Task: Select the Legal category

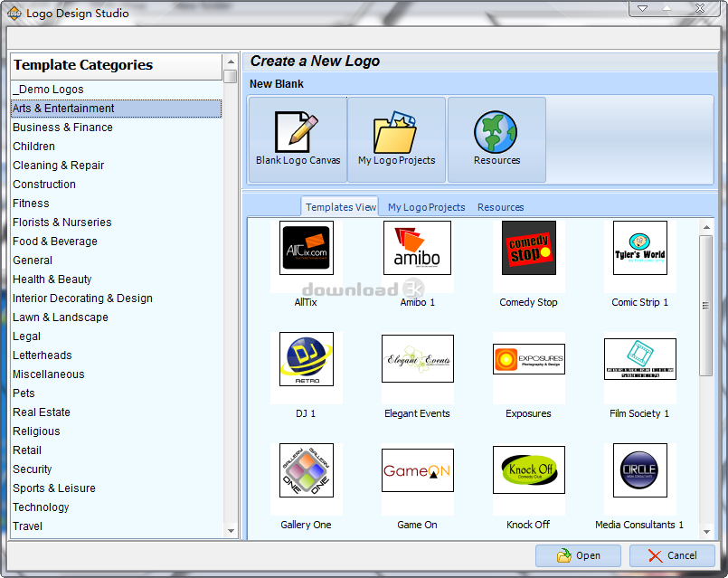Action: (x=117, y=336)
